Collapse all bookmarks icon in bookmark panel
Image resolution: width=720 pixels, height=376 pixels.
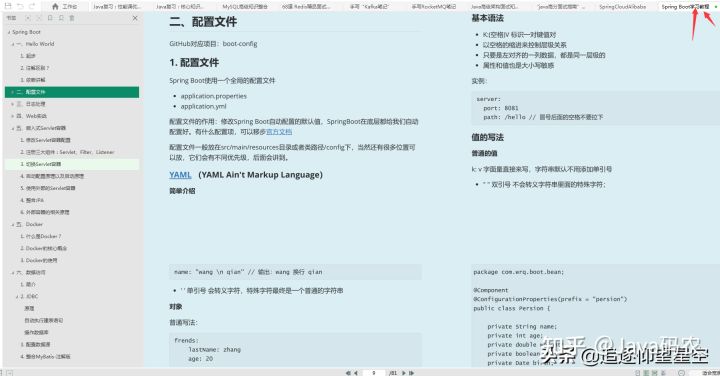click(x=39, y=18)
